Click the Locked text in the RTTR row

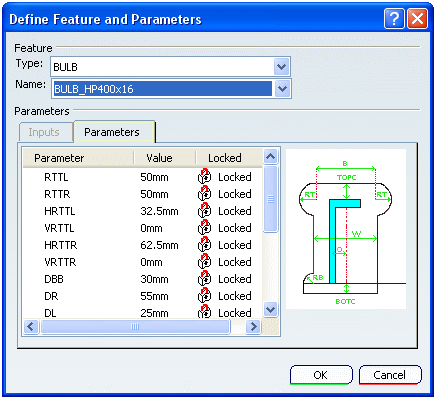[x=235, y=194]
